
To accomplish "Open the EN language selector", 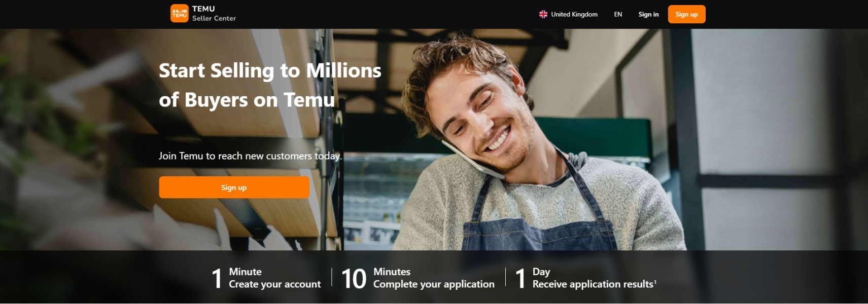I will pos(618,14).
